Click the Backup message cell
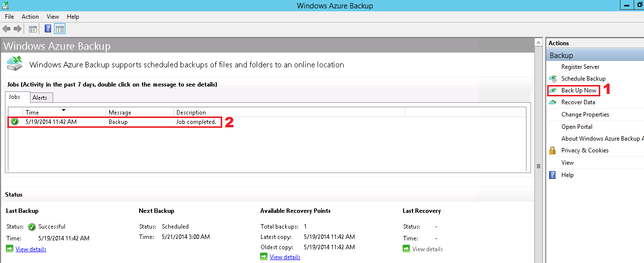The height and width of the screenshot is (263, 644). point(118,122)
